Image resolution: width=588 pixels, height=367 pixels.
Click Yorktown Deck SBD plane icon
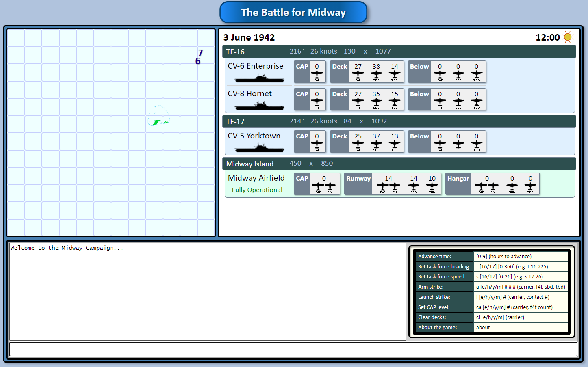376,145
